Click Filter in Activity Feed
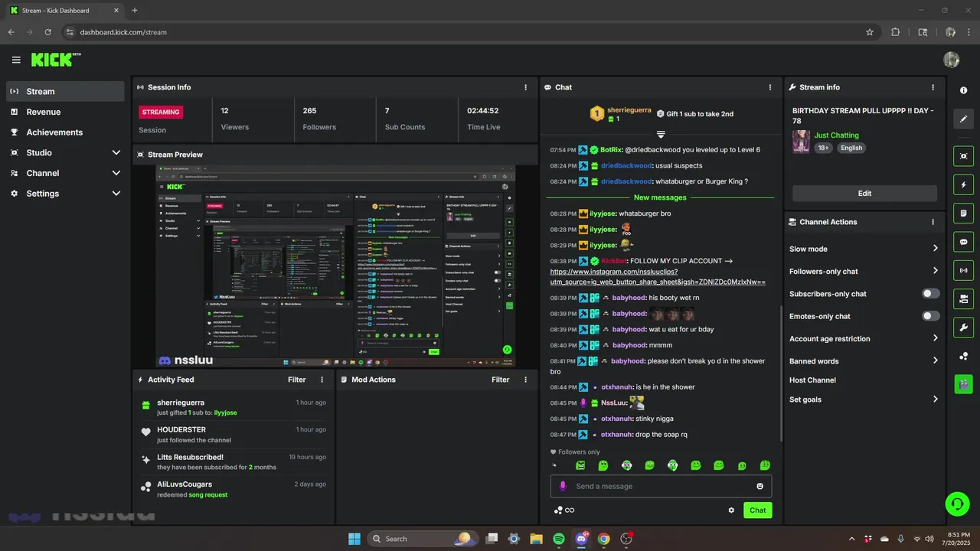 [296, 380]
